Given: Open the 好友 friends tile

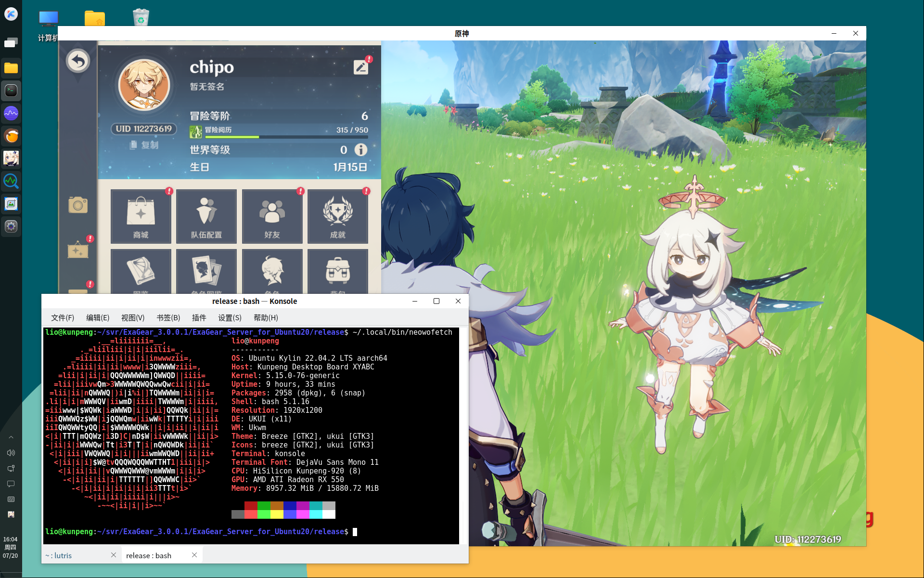Looking at the screenshot, I should 272,216.
